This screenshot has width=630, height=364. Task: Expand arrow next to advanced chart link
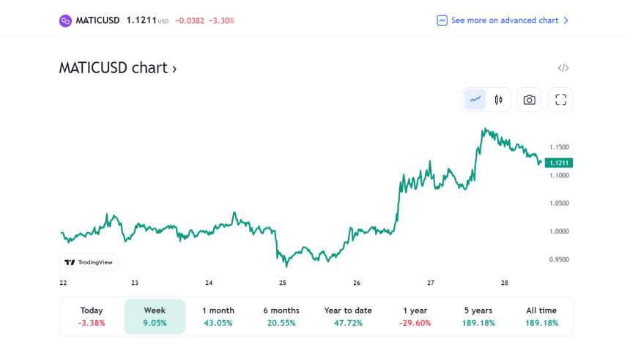tap(566, 21)
